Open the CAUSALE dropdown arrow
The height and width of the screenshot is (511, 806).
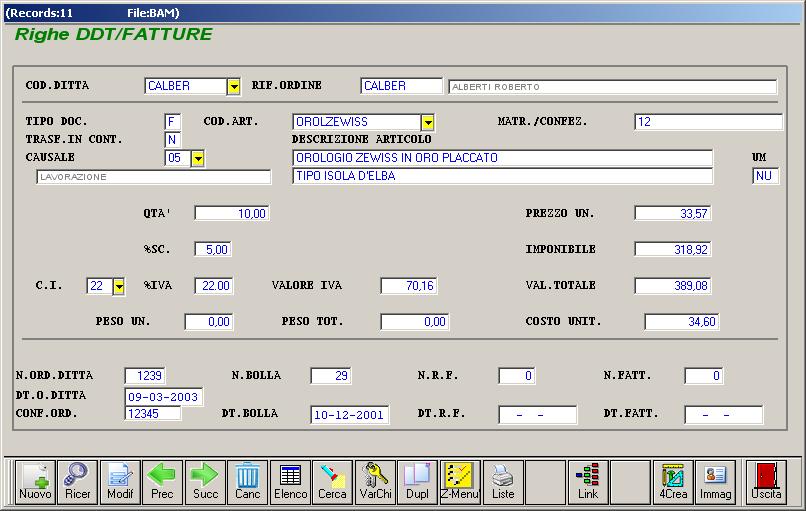tap(198, 158)
